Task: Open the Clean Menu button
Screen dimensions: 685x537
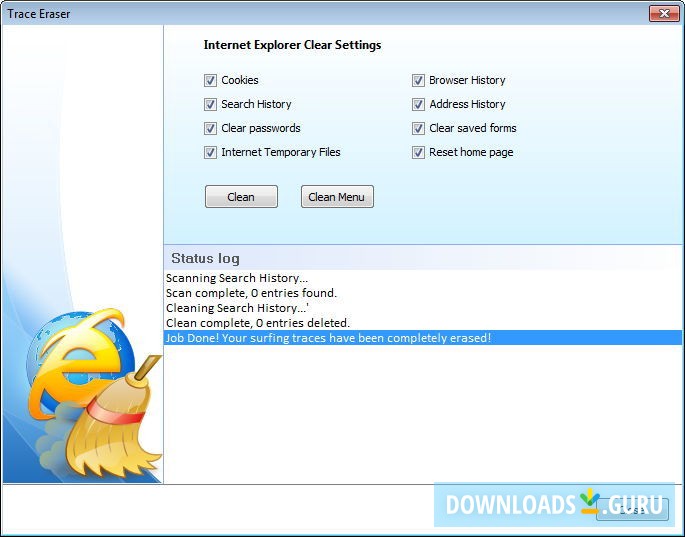Action: click(x=337, y=197)
